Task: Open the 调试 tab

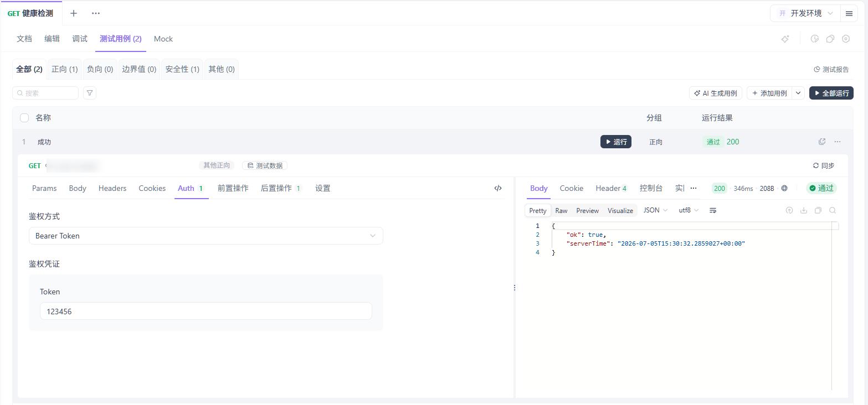Action: click(x=80, y=39)
